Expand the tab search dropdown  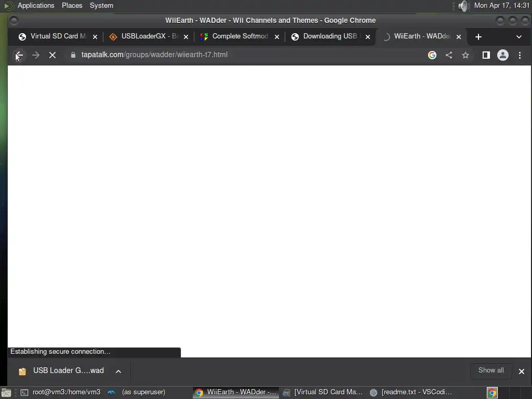(x=518, y=37)
